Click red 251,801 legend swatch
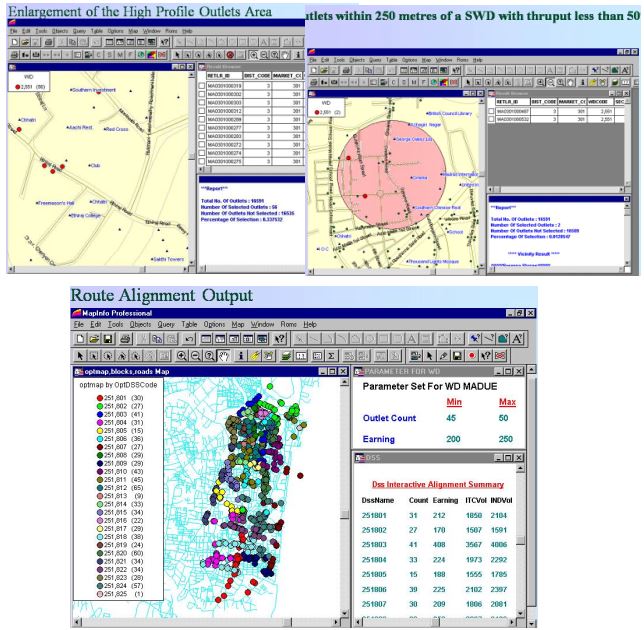This screenshot has width=644, height=630. [x=99, y=398]
